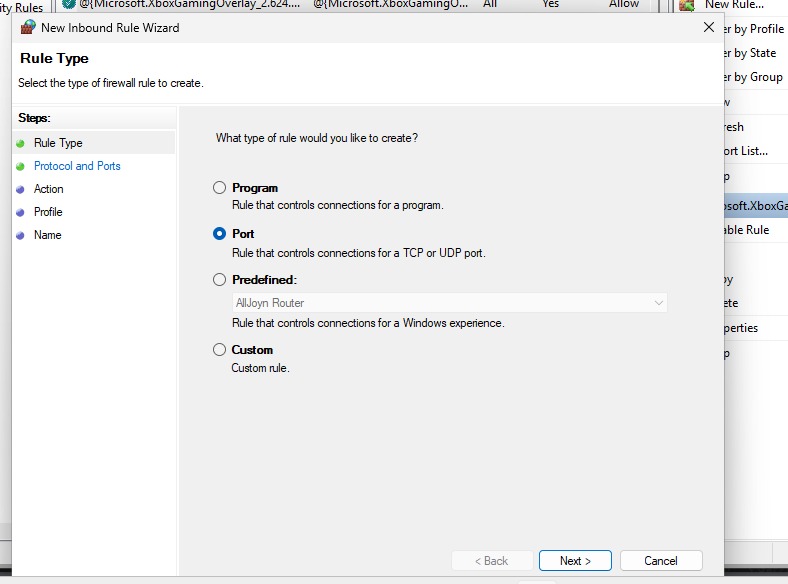Click Filter by Profile in background Actions pane
Screen dimensions: 788x584
[753, 29]
